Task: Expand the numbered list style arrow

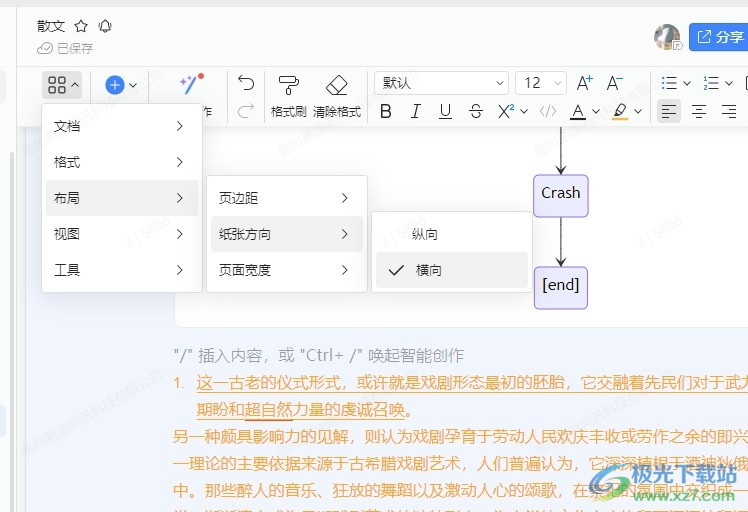Action: pyautogui.click(x=729, y=83)
